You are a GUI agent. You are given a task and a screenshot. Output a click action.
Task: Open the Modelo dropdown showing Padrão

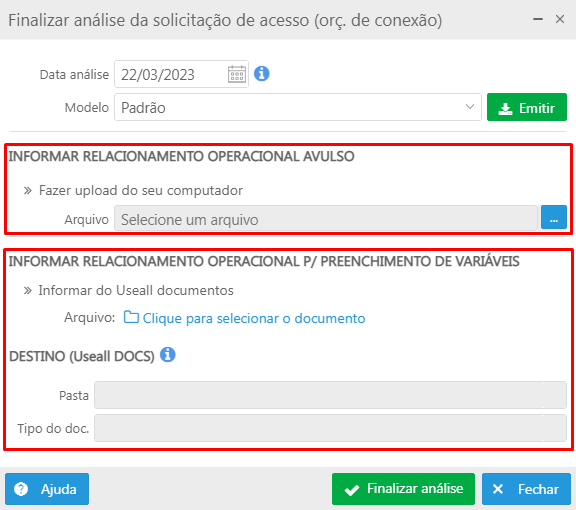pos(298,107)
